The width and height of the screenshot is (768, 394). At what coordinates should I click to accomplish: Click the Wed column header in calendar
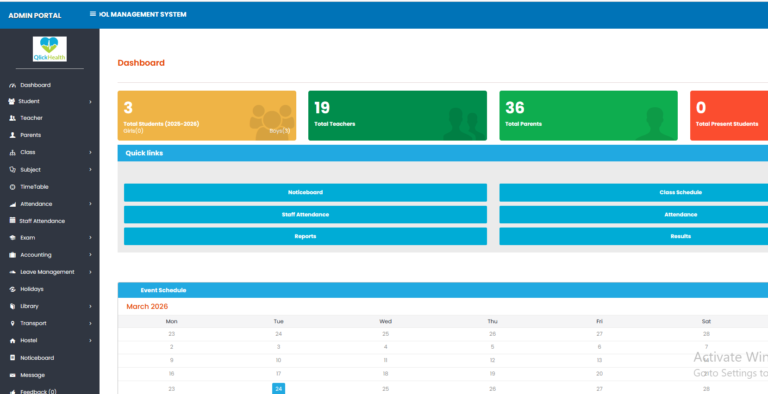(x=385, y=321)
